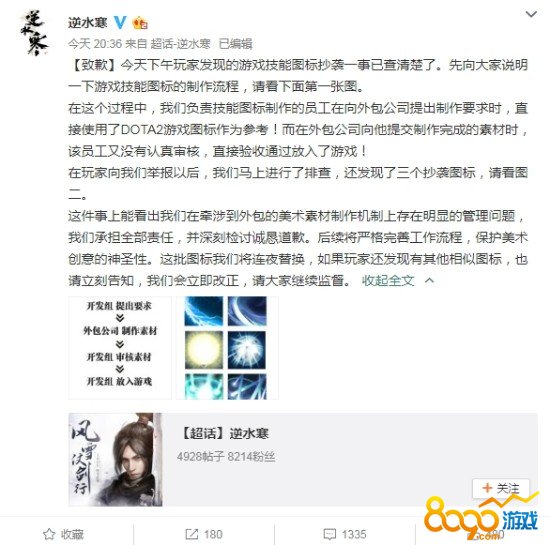
Task: Open the skill icons comparison image
Action: (x=227, y=348)
